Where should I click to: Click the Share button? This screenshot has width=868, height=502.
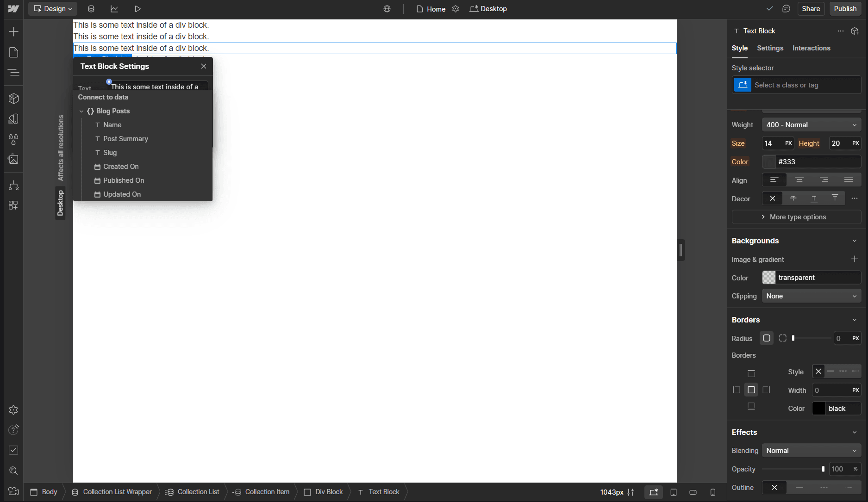pos(811,9)
